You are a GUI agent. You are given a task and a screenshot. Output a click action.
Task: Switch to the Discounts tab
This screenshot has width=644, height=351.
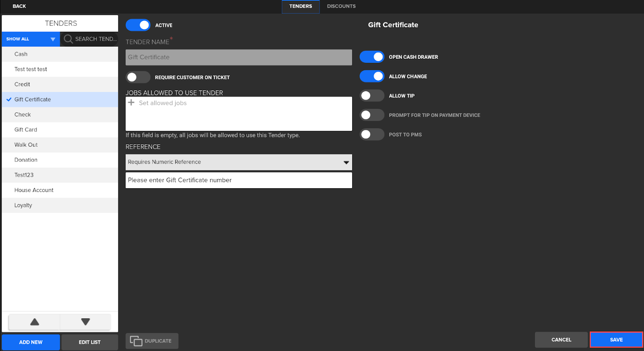[341, 6]
